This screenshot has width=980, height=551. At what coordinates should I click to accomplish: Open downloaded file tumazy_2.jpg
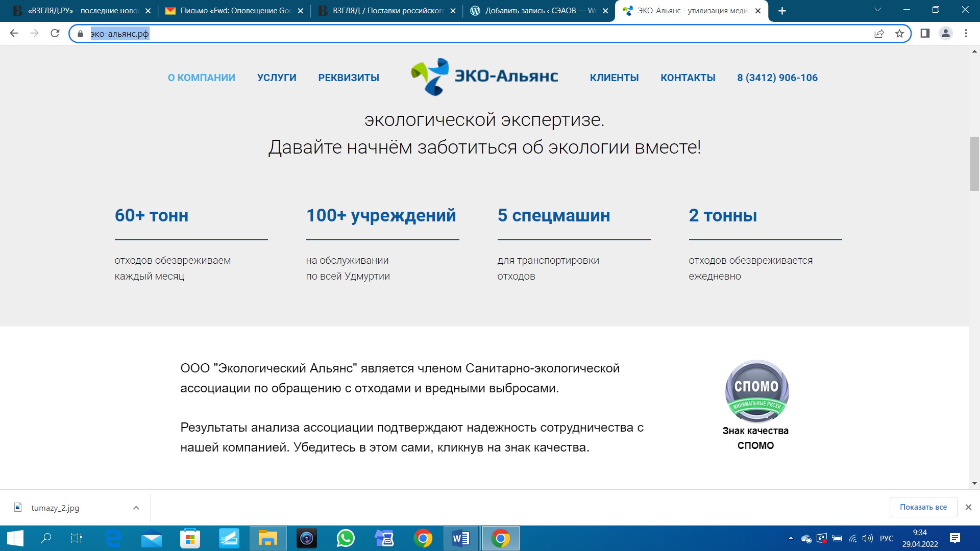[55, 508]
